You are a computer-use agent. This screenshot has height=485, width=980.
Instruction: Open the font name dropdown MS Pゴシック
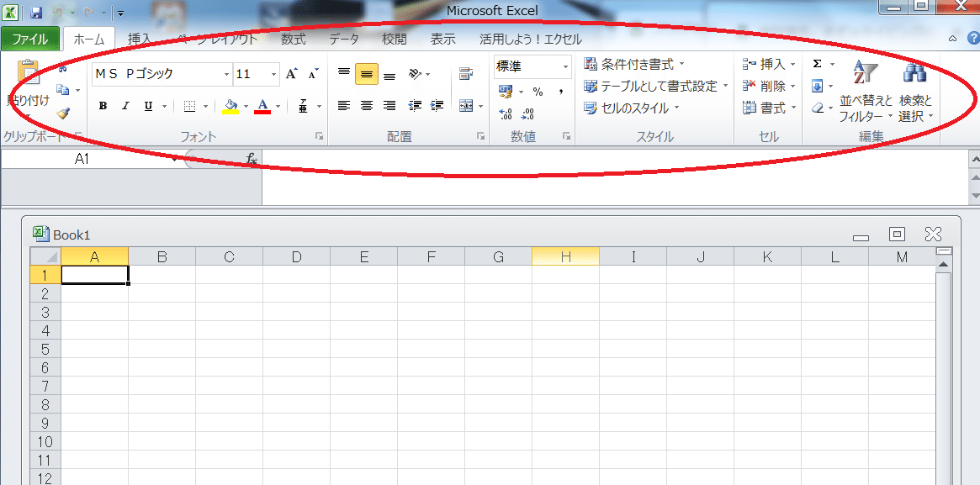click(x=226, y=74)
